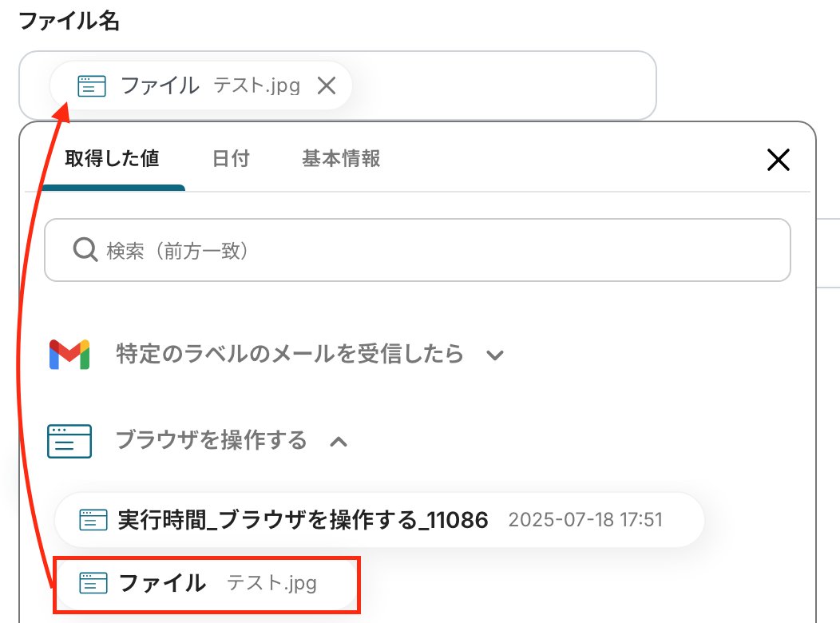Select the 基本情報 tab

click(x=341, y=158)
